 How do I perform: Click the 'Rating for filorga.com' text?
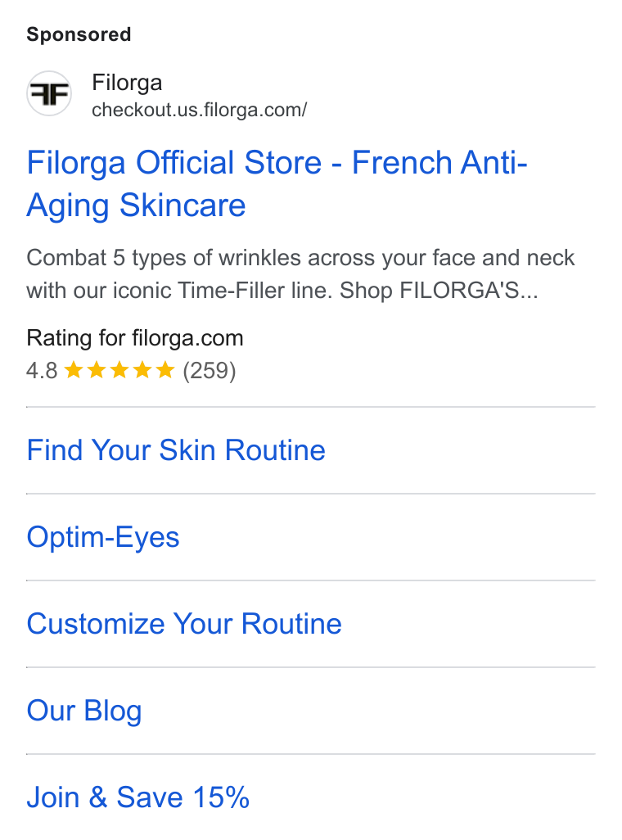coord(135,338)
